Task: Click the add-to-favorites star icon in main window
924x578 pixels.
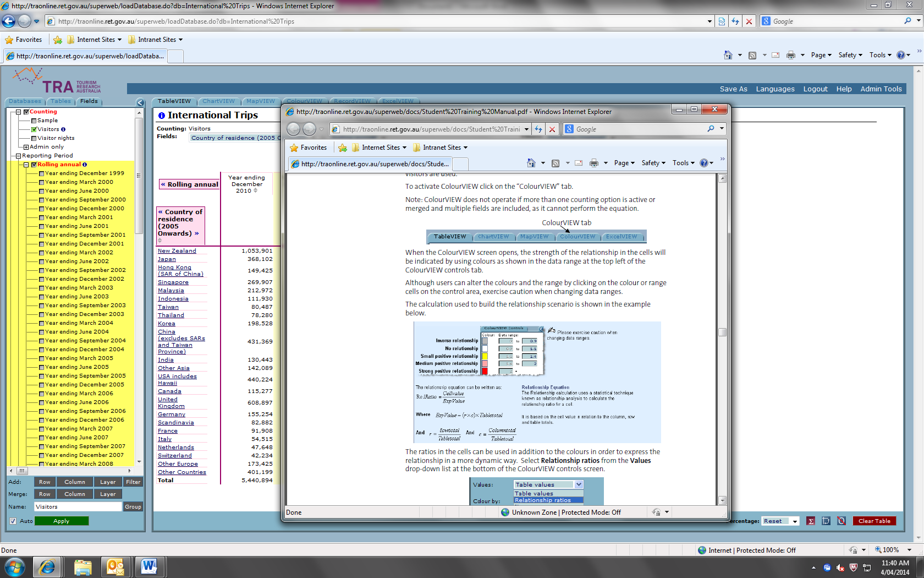Action: point(58,40)
